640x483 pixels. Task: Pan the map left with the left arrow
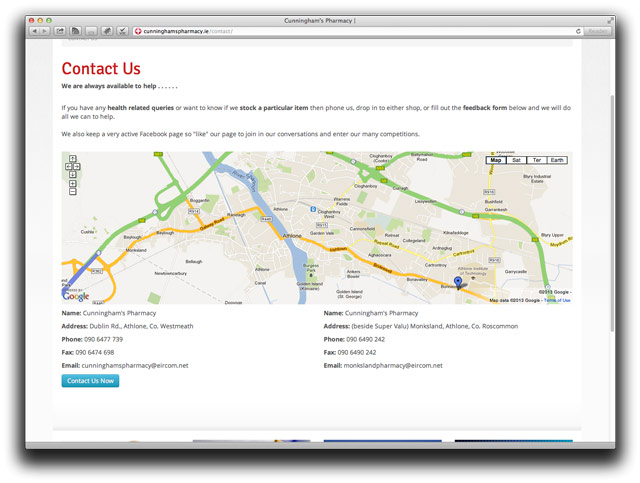pos(69,167)
